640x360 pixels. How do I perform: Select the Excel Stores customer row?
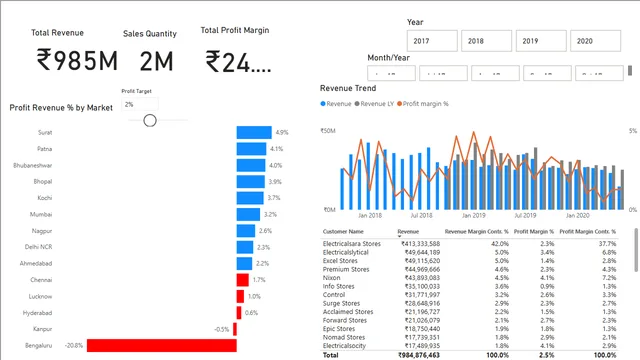[469, 261]
